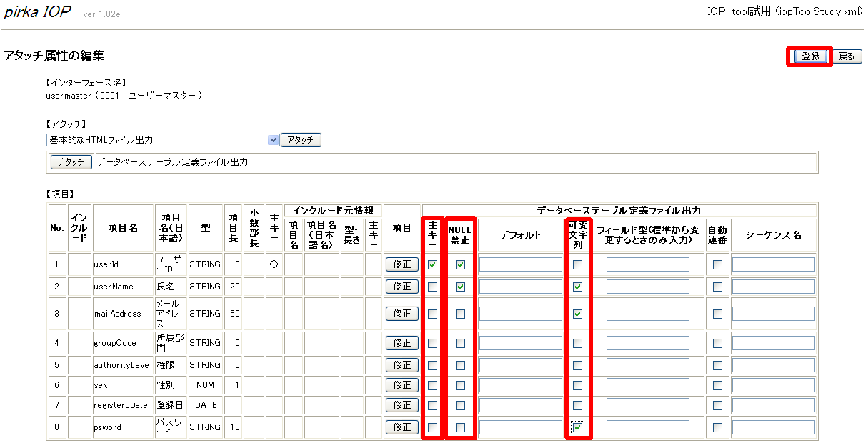
Task: Click the 戻る back button
Action: pos(847,56)
